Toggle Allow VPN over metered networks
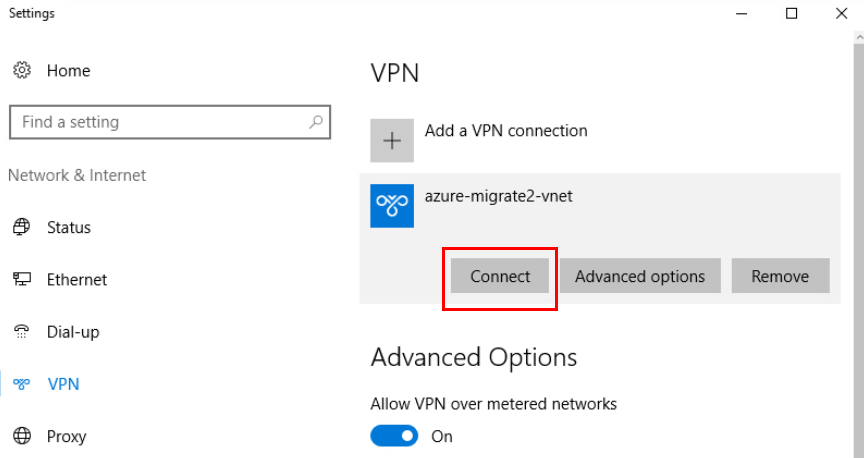Viewport: 864px width, 458px height. [x=394, y=436]
